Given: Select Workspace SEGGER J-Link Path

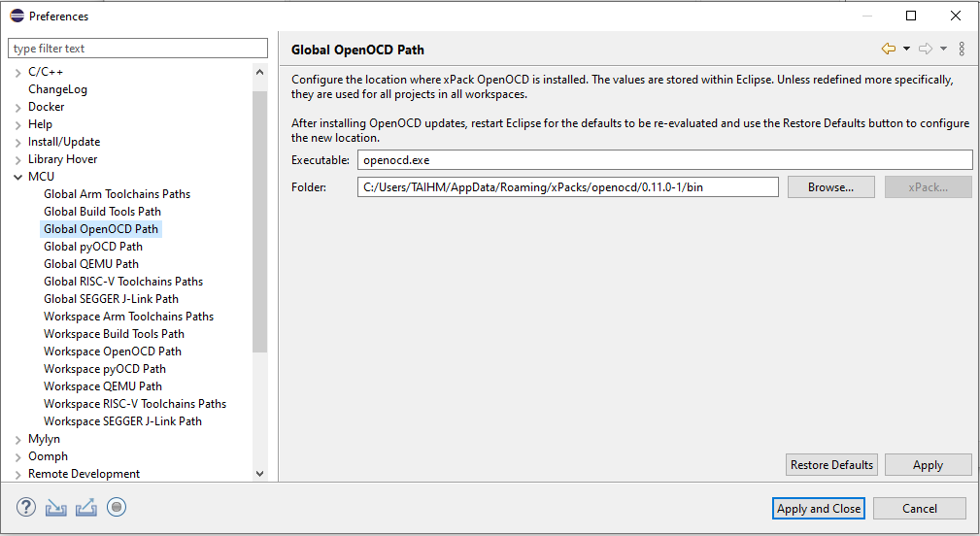Looking at the screenshot, I should coord(122,421).
